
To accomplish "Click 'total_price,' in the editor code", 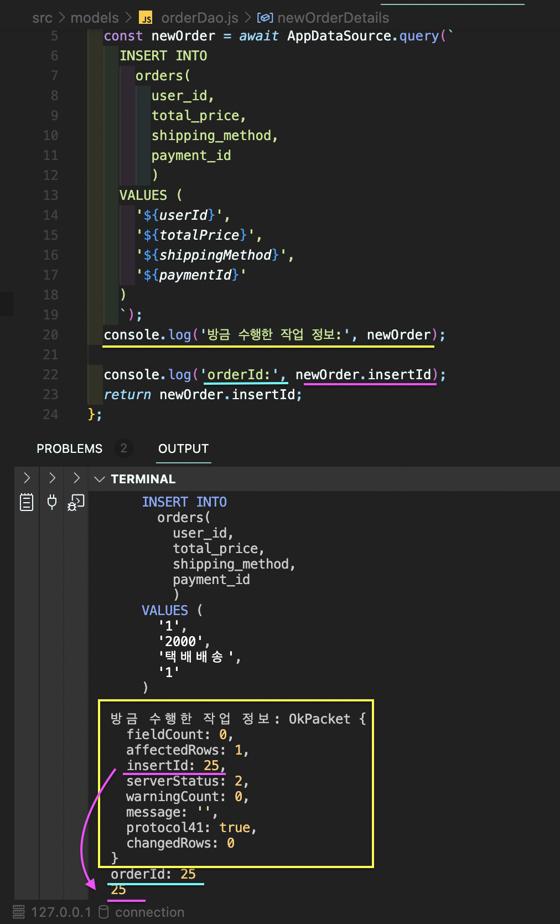I will 199,116.
